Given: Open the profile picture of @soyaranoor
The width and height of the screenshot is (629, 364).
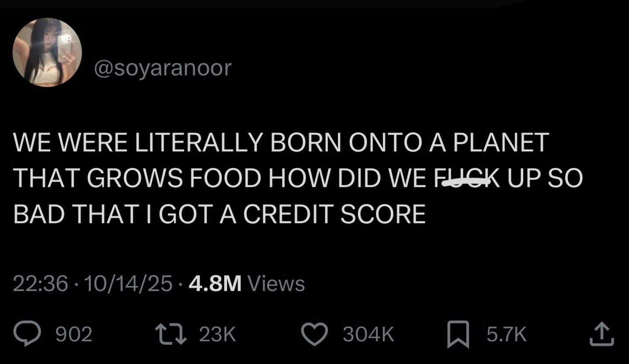Looking at the screenshot, I should (47, 52).
